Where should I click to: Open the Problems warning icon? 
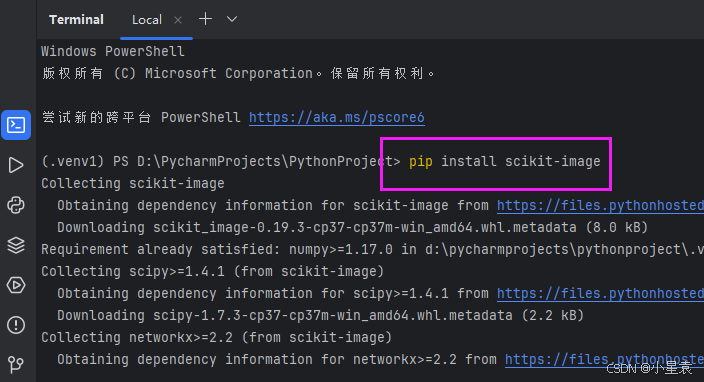coord(16,325)
